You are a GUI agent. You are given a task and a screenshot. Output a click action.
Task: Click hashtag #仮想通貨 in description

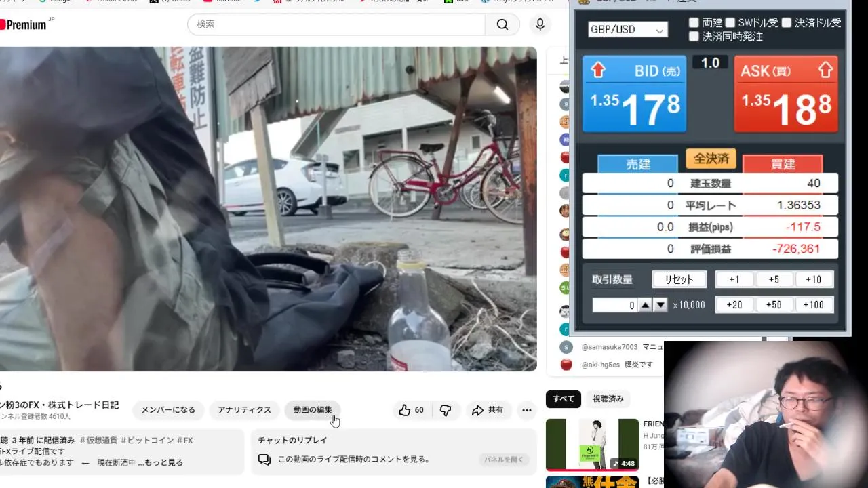click(98, 441)
